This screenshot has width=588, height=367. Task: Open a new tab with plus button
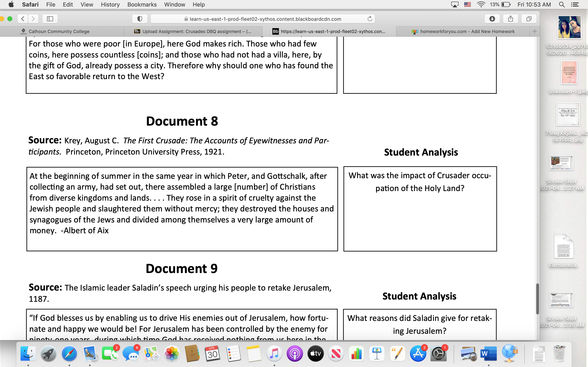[535, 31]
